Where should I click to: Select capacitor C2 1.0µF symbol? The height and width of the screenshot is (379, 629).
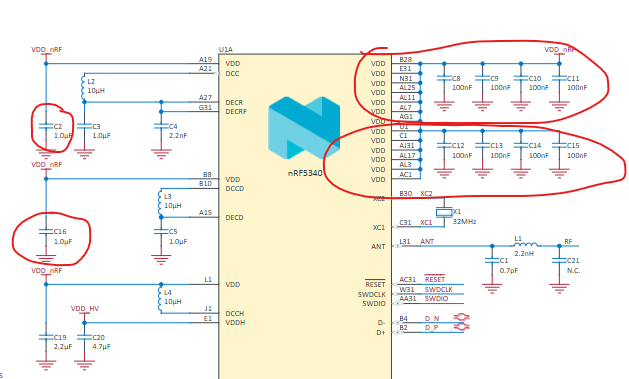point(46,126)
